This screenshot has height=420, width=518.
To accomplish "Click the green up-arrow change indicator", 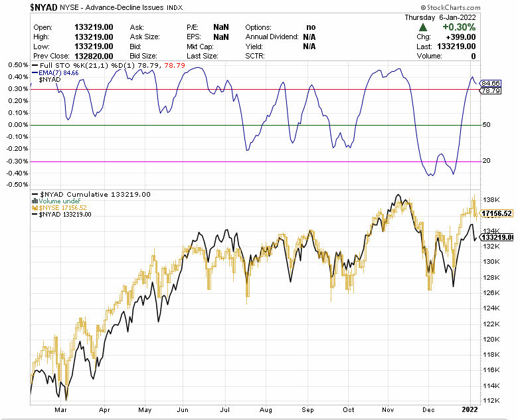I will pyautogui.click(x=422, y=27).
